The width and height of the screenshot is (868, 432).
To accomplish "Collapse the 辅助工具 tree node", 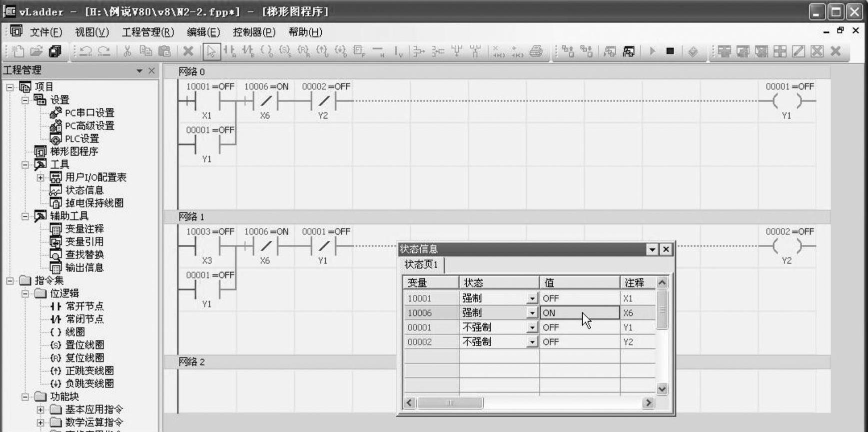I will click(x=25, y=216).
